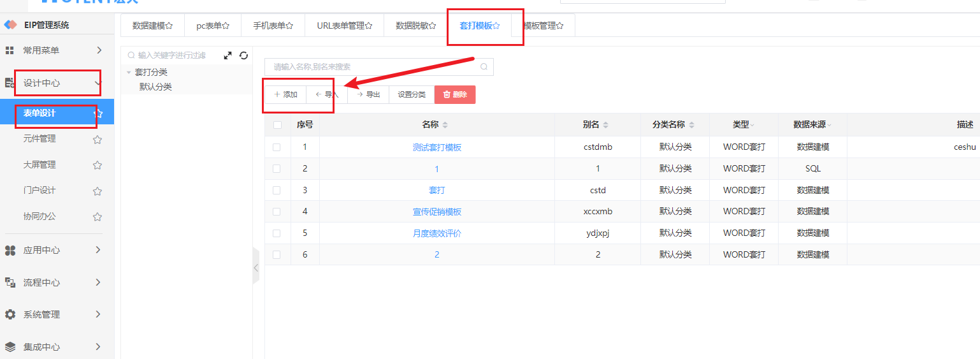Focus the name or alias search field
Viewport: 980px width, 359px height.
[378, 66]
